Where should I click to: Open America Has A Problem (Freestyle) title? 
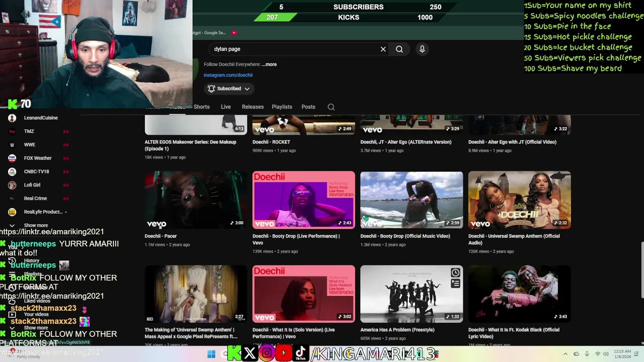[x=397, y=330]
